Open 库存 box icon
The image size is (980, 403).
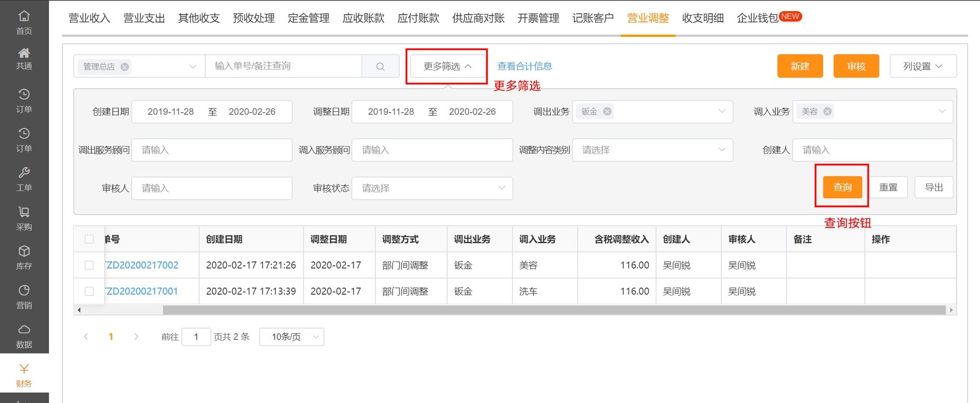[24, 258]
